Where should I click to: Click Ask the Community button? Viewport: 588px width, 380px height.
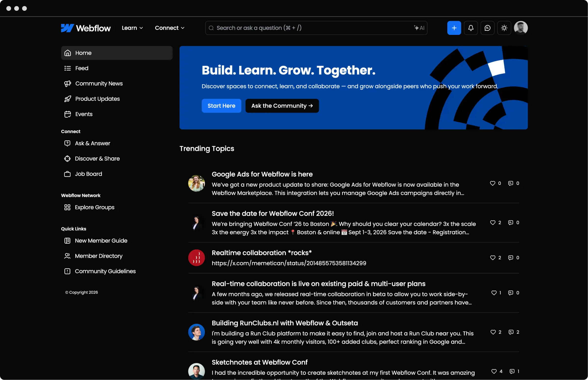[282, 106]
